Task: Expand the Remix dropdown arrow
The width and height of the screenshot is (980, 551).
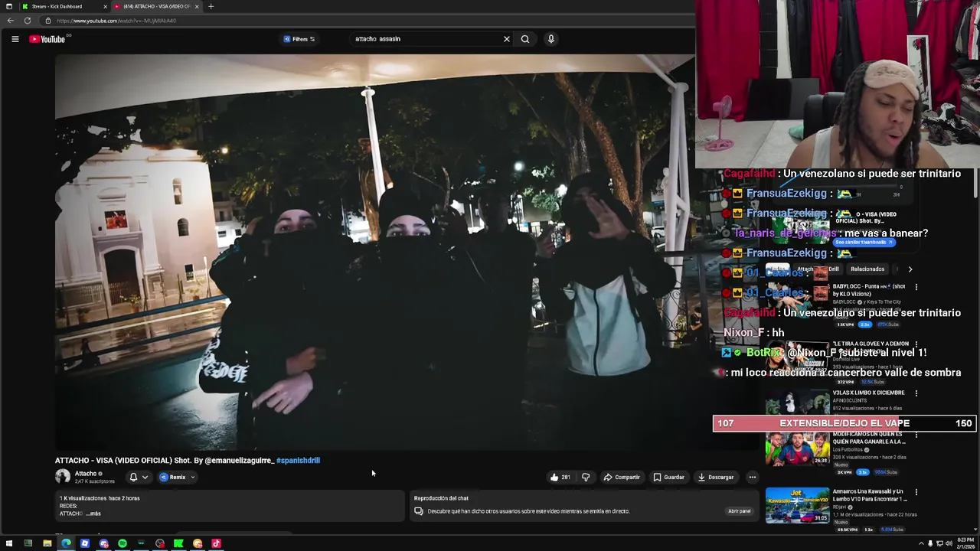Action: point(193,478)
